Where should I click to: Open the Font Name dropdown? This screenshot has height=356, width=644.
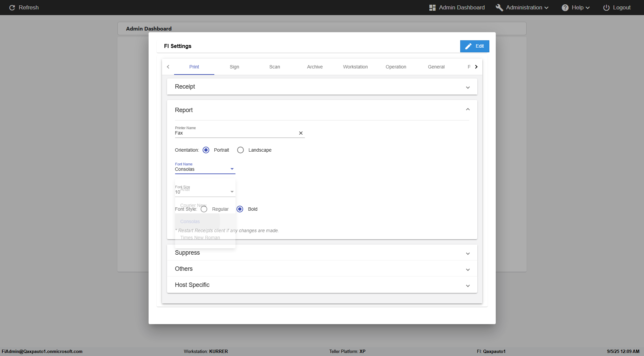pyautogui.click(x=205, y=169)
